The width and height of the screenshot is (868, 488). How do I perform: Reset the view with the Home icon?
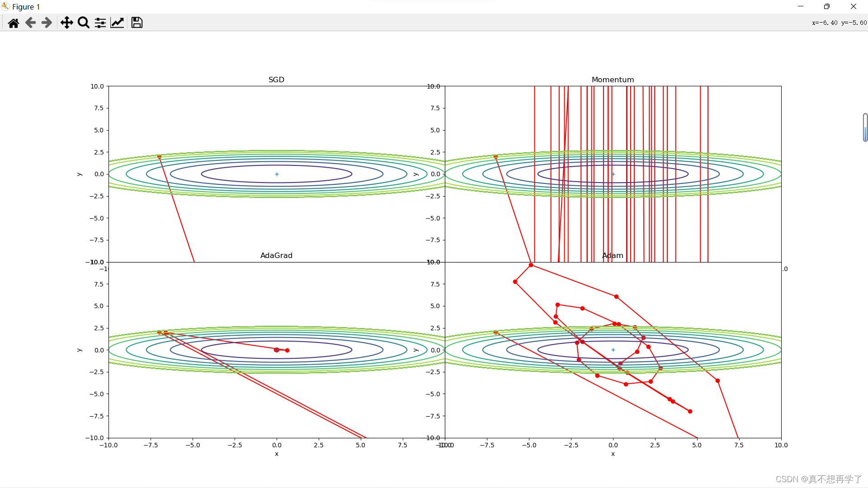coord(14,23)
